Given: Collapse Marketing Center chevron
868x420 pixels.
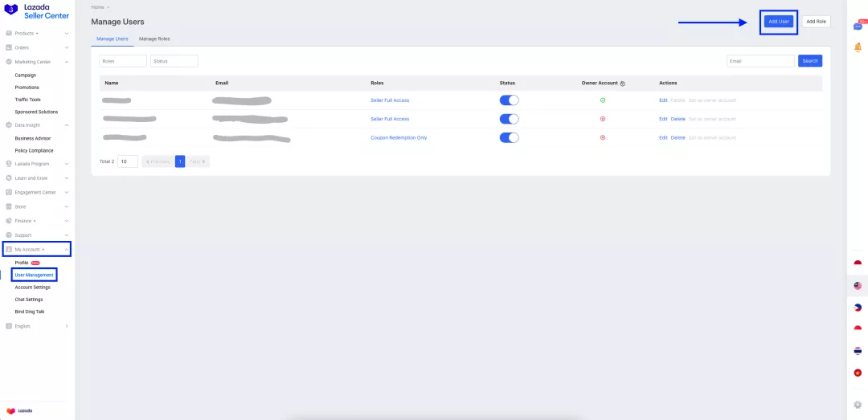Looking at the screenshot, I should (67, 62).
